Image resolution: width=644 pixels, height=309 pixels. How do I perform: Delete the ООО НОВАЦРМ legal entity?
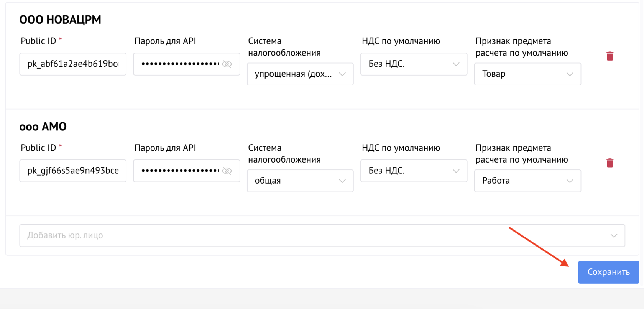click(x=609, y=56)
